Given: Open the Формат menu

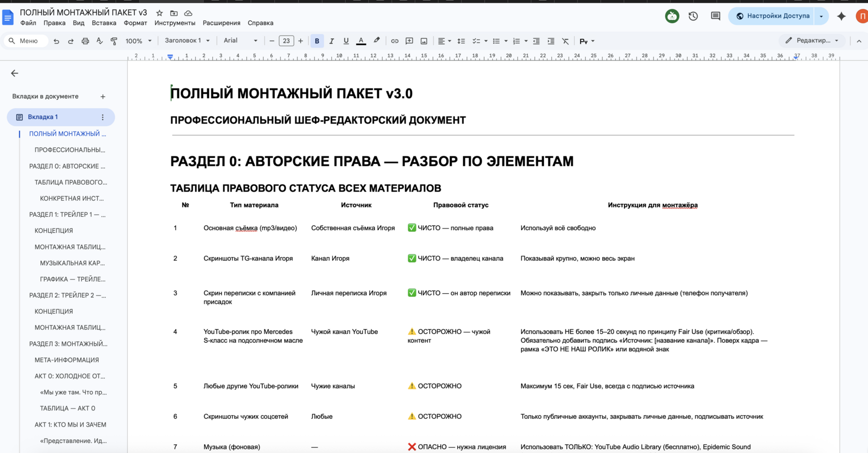Looking at the screenshot, I should pyautogui.click(x=135, y=23).
